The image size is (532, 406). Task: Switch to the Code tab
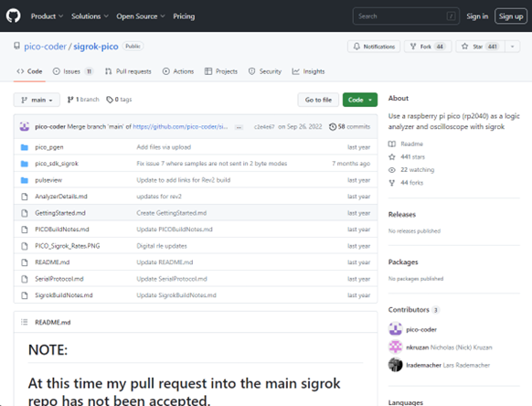pyautogui.click(x=29, y=71)
